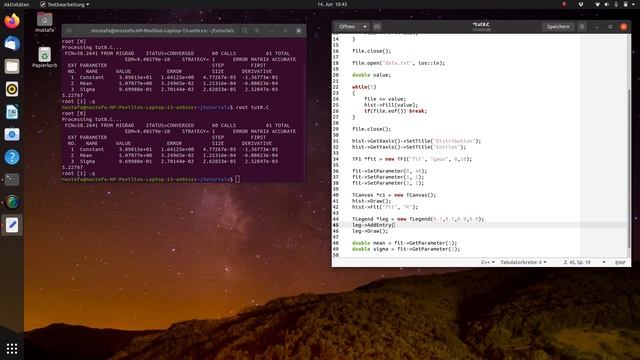This screenshot has width=640, height=360.
Task: Open Firefox from the dock
Action: pos(12,21)
